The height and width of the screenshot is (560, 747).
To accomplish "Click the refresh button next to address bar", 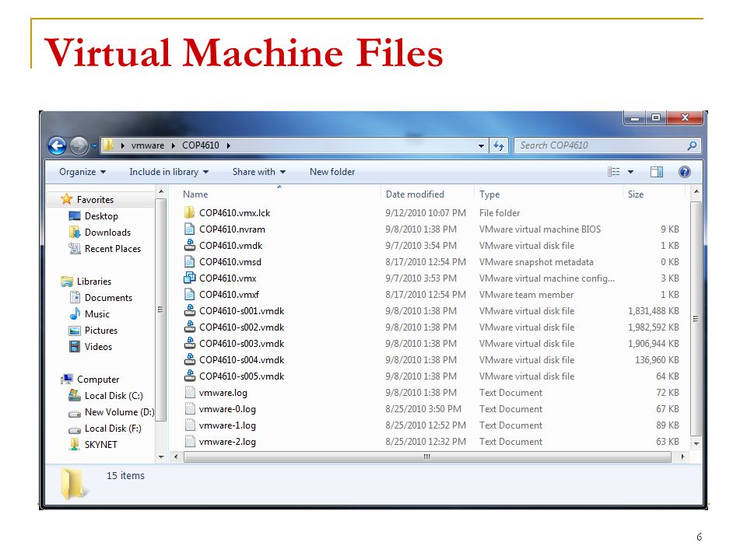I will (x=498, y=145).
